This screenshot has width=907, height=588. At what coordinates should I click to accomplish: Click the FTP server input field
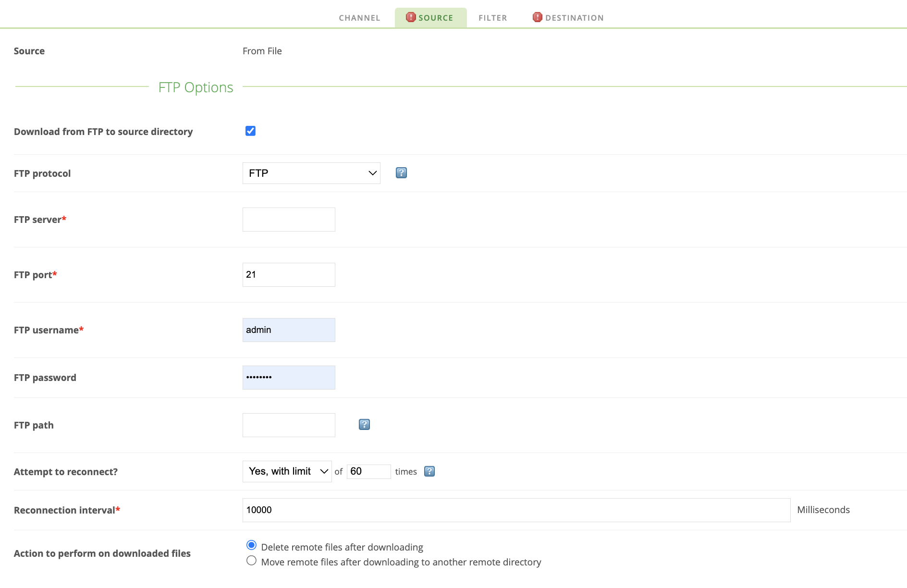point(289,220)
